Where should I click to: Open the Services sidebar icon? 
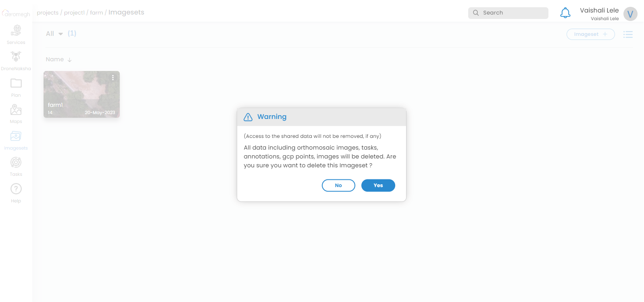16,30
